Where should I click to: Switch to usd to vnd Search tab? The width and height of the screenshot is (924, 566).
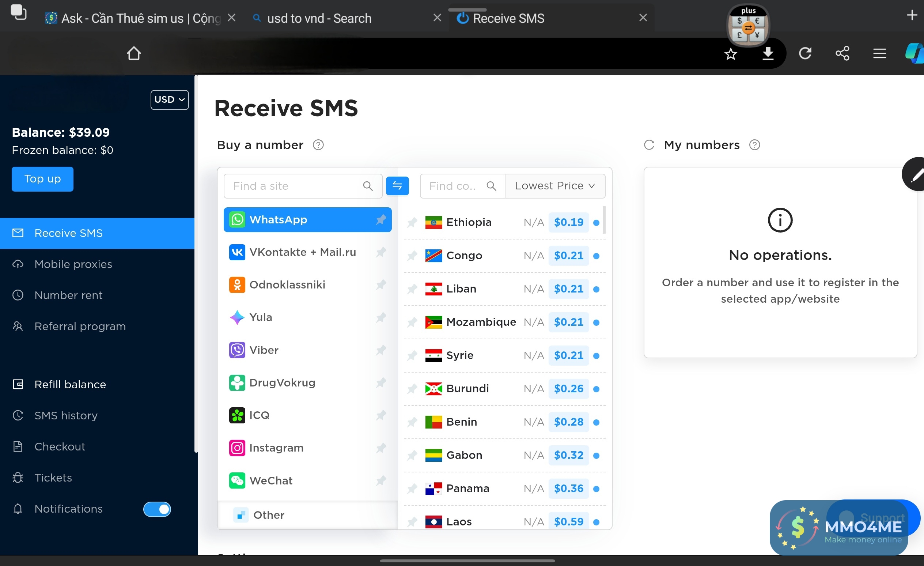tap(319, 18)
